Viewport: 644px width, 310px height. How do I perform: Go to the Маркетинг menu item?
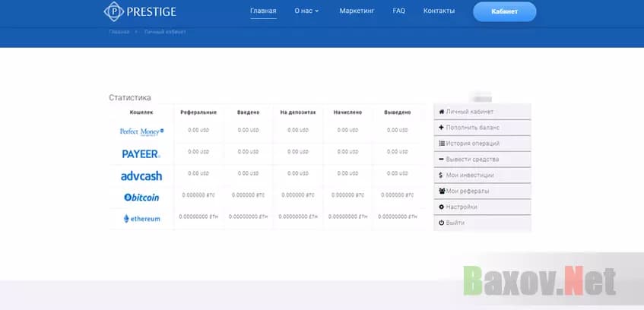(x=357, y=11)
